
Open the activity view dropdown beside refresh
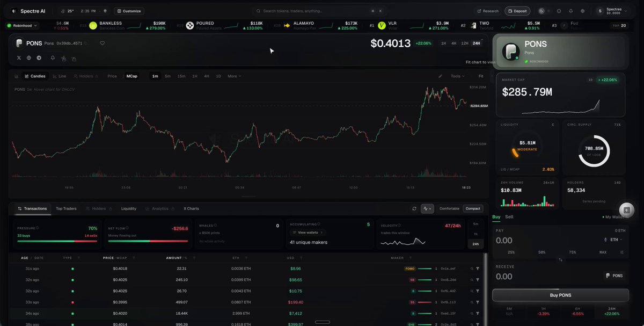(x=427, y=208)
